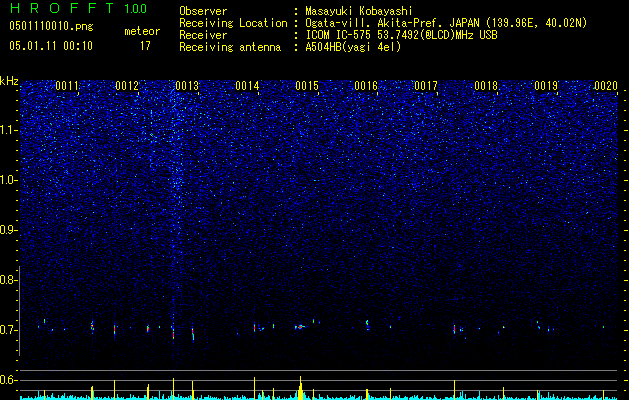
Task: Click the 0.9 kHz axis label
Action: (9, 230)
